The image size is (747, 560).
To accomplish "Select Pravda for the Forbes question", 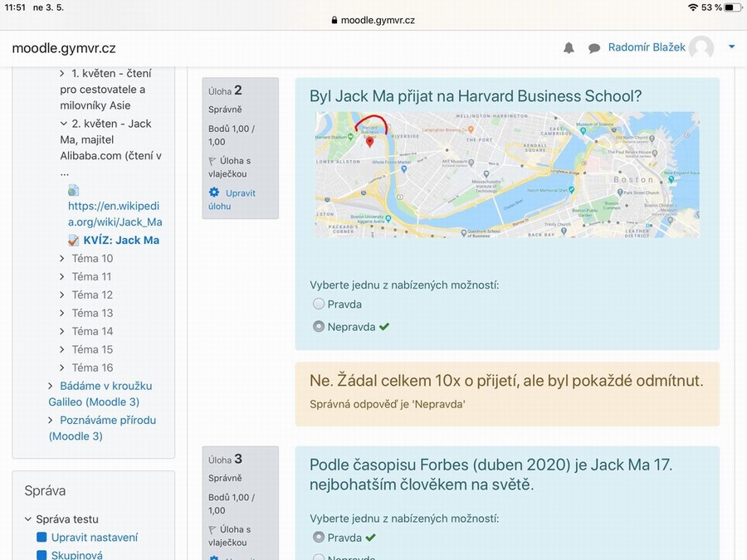I will tap(319, 537).
